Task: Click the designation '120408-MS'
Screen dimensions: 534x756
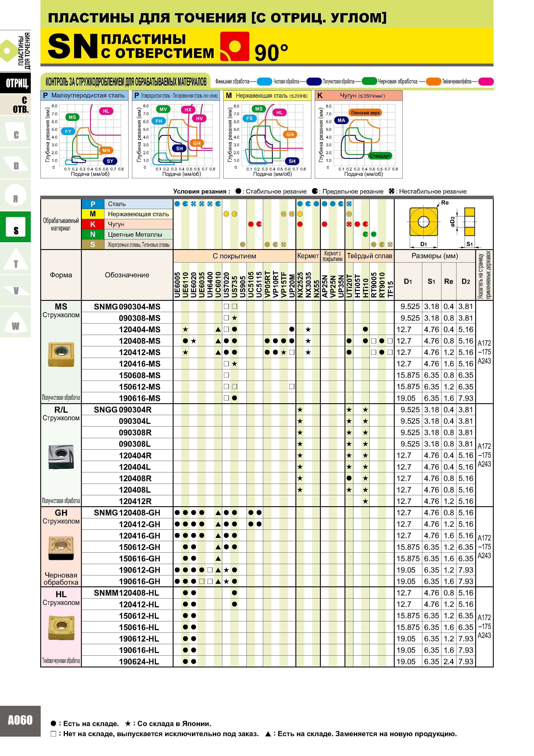Action: (x=140, y=341)
